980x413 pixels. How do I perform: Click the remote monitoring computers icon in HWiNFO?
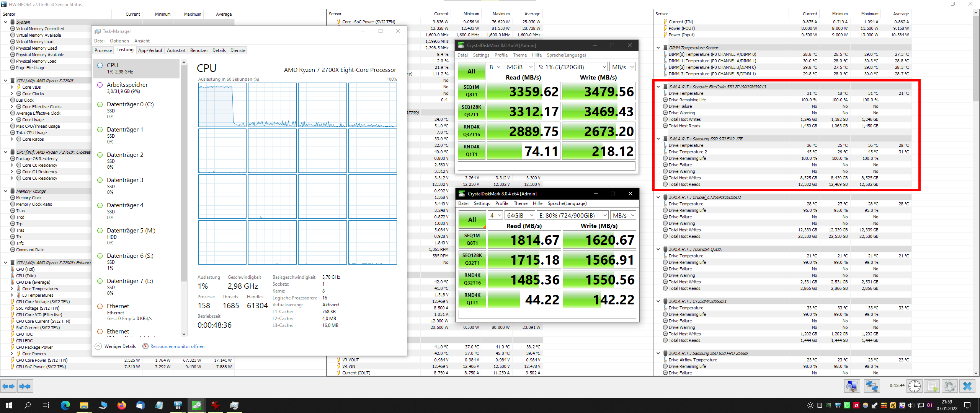click(872, 386)
